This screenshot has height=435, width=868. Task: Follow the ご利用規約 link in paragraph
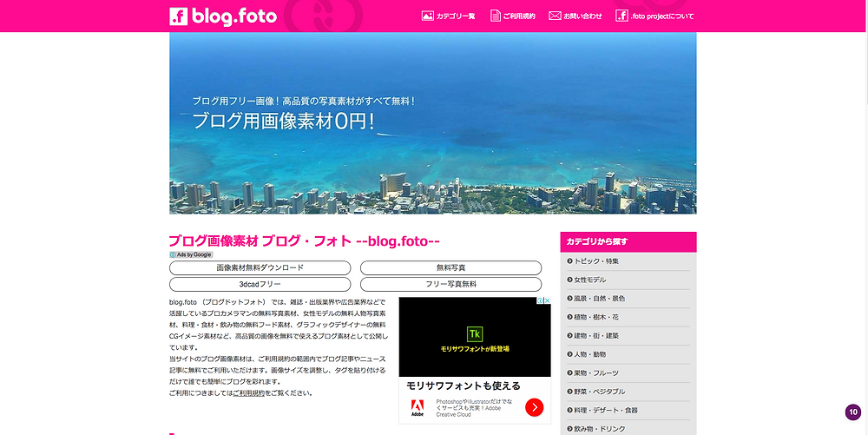coord(248,393)
